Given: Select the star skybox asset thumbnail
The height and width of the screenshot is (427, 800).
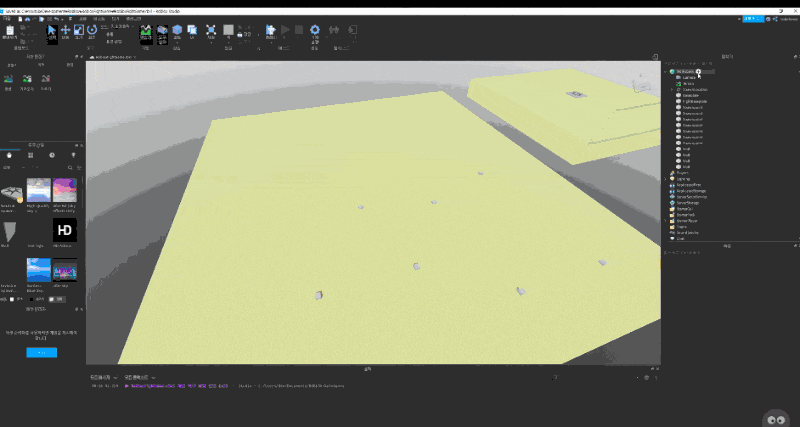Looking at the screenshot, I should click(12, 193).
